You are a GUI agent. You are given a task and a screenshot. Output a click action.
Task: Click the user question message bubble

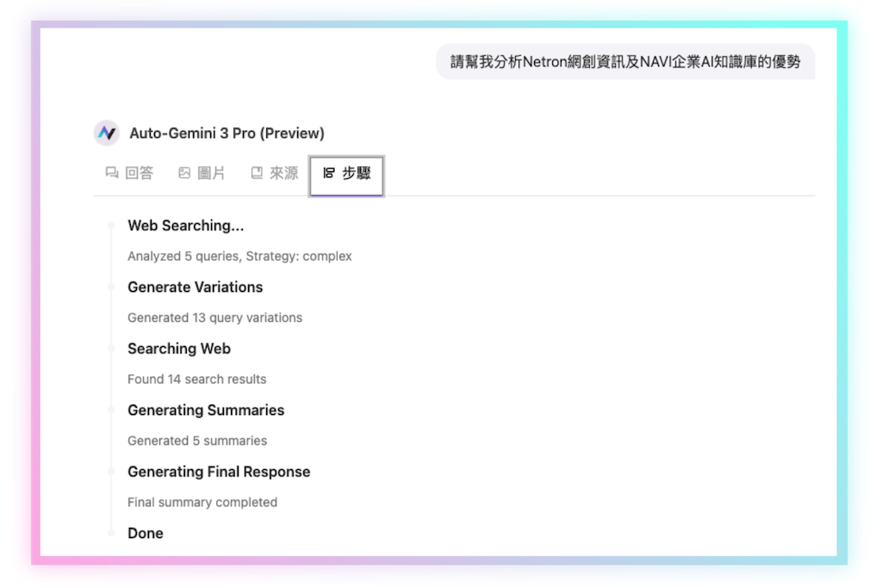click(x=624, y=62)
